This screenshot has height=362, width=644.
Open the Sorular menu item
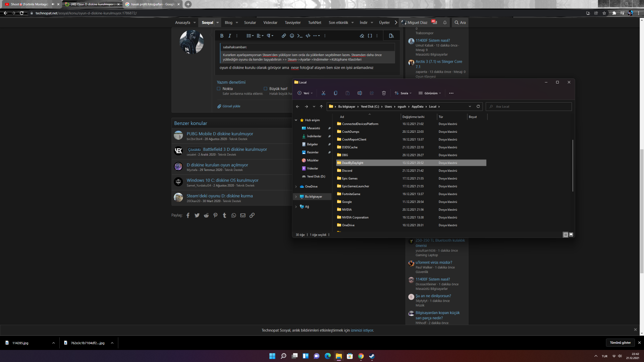(x=250, y=22)
